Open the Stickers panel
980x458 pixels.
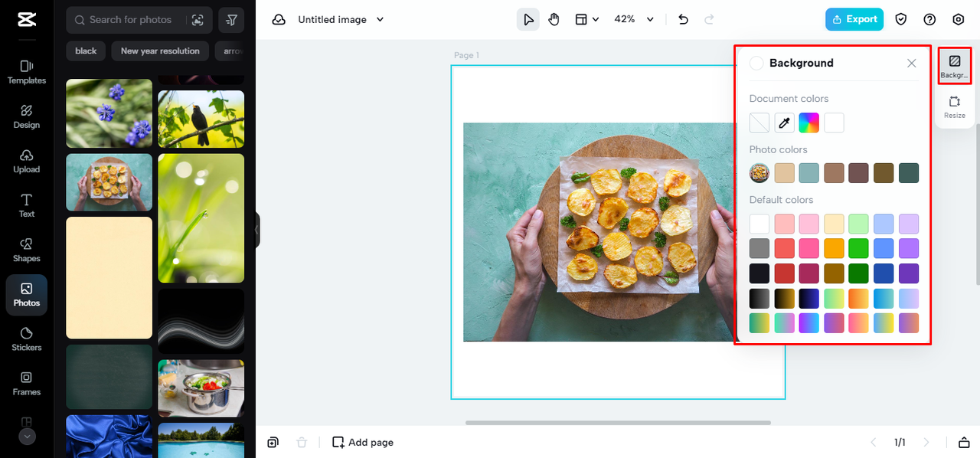pyautogui.click(x=27, y=339)
